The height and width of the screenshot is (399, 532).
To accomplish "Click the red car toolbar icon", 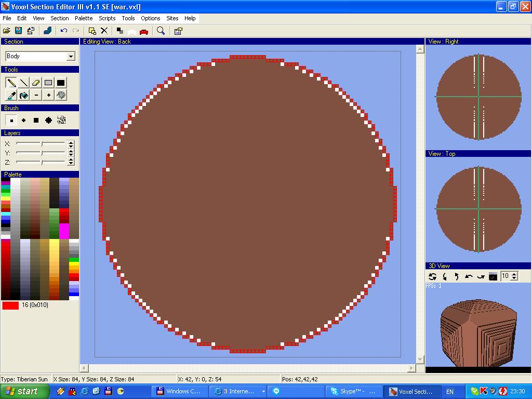I will pos(144,31).
